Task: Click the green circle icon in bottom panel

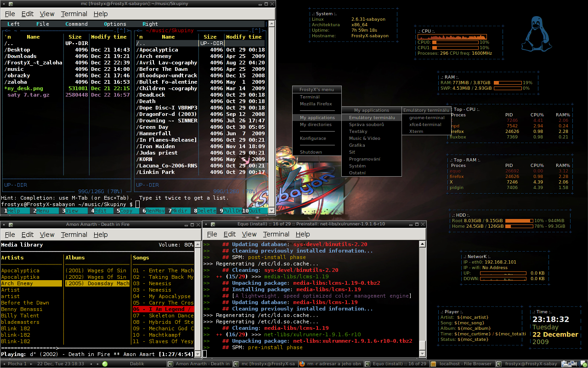Action: 105,364
